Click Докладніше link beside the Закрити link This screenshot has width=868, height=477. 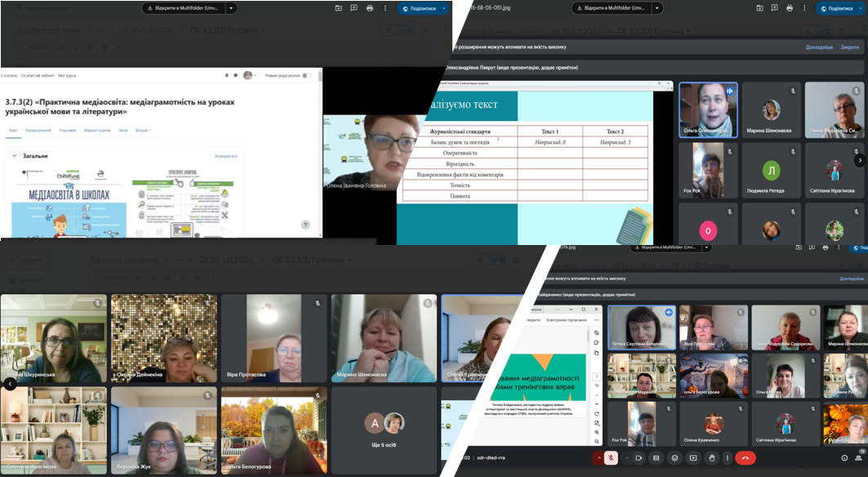819,47
